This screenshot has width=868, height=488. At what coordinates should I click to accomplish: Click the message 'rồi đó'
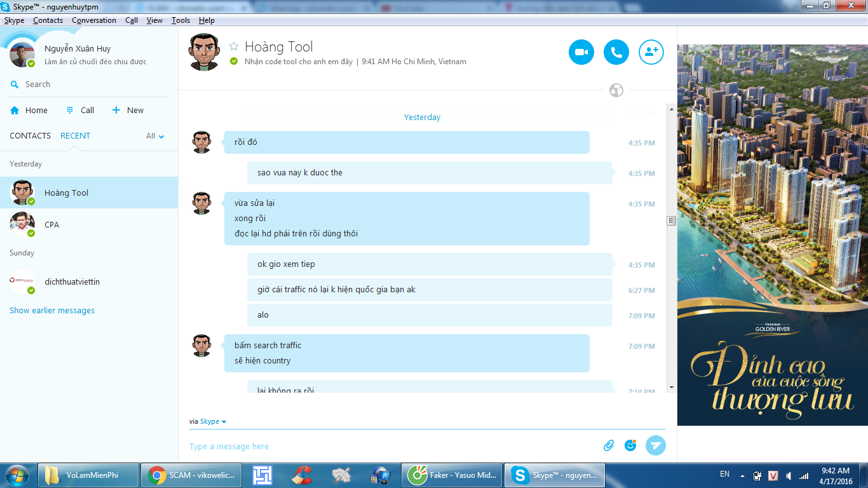tap(407, 142)
